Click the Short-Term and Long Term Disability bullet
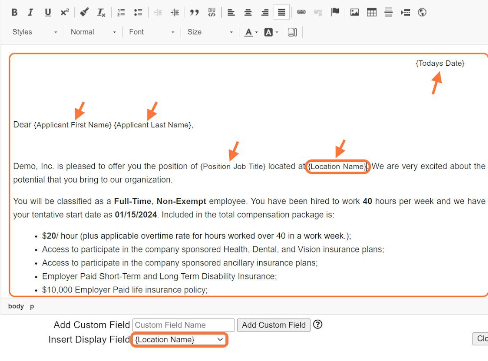This screenshot has height=361, width=488. pos(159,277)
